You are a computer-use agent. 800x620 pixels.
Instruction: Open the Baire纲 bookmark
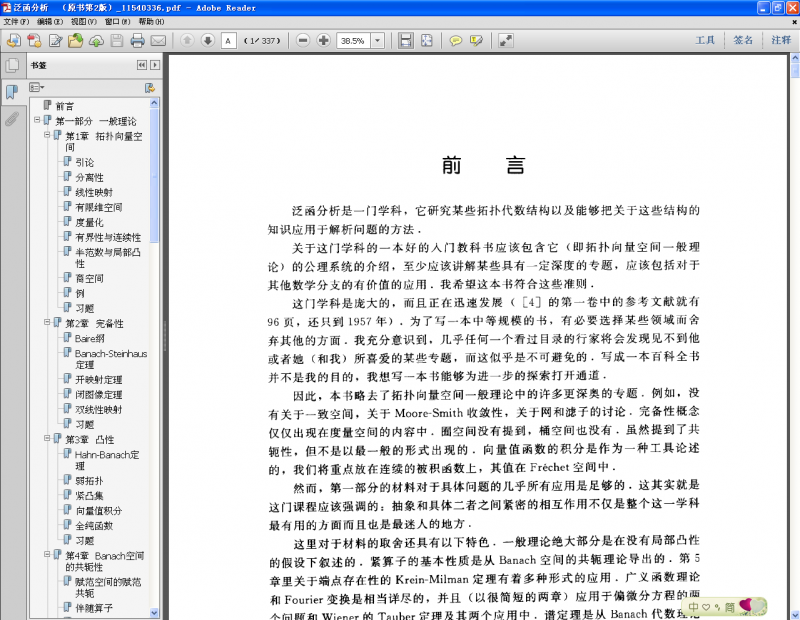90,338
